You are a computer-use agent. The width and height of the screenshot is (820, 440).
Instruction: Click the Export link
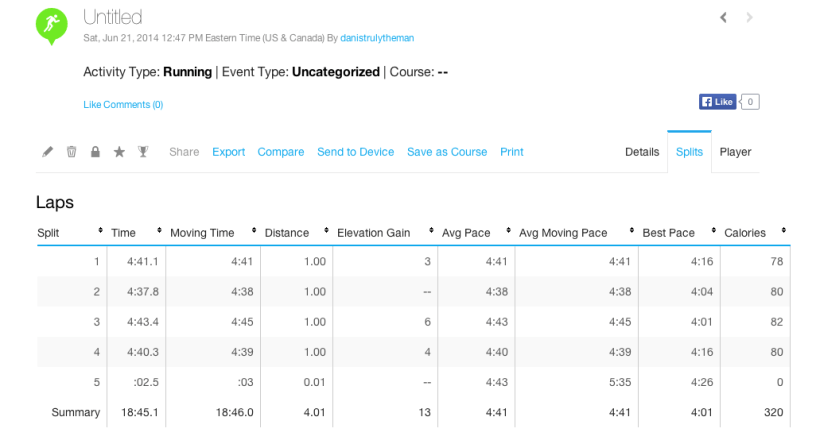(229, 152)
